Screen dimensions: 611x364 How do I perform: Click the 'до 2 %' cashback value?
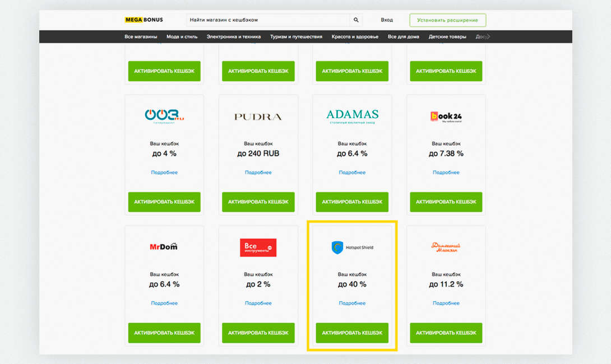[x=258, y=284]
